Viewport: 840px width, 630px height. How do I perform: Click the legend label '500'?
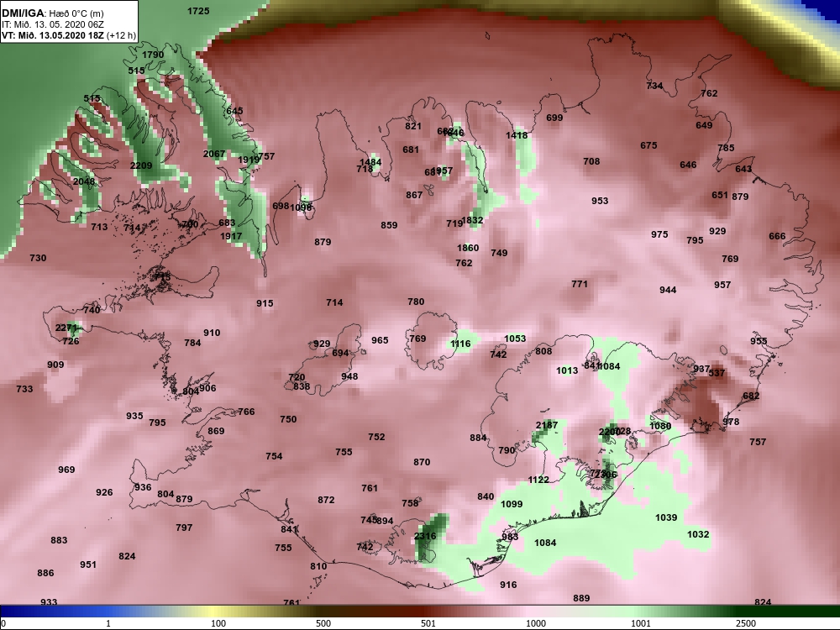point(323,623)
